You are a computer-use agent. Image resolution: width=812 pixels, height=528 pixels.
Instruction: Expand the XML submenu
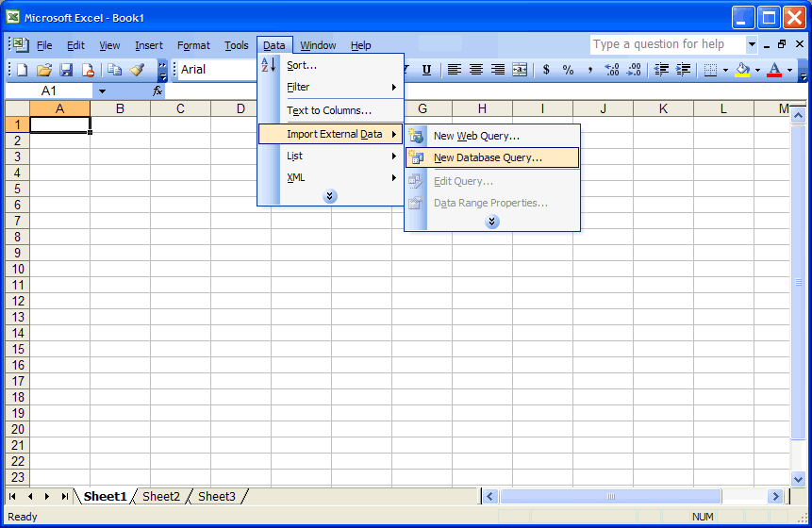330,177
